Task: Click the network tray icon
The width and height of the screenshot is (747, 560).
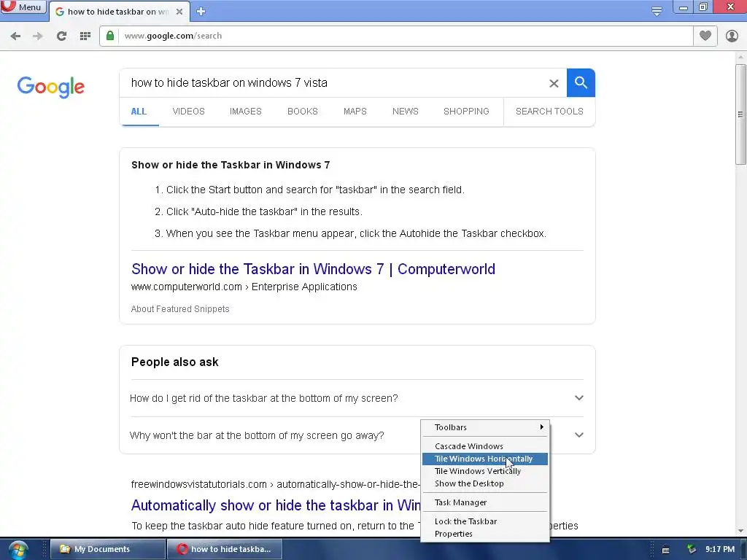Action: click(x=692, y=550)
